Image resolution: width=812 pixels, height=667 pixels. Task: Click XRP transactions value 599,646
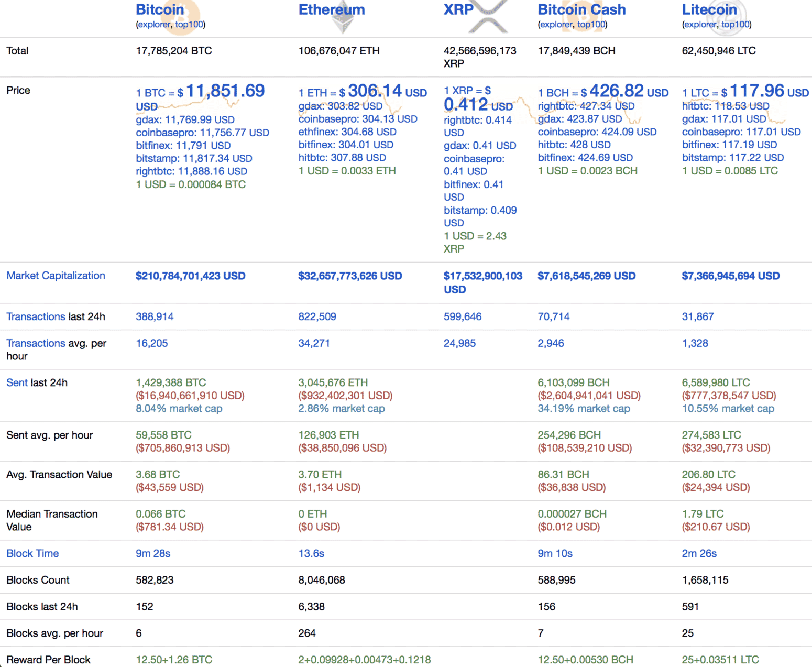[463, 316]
